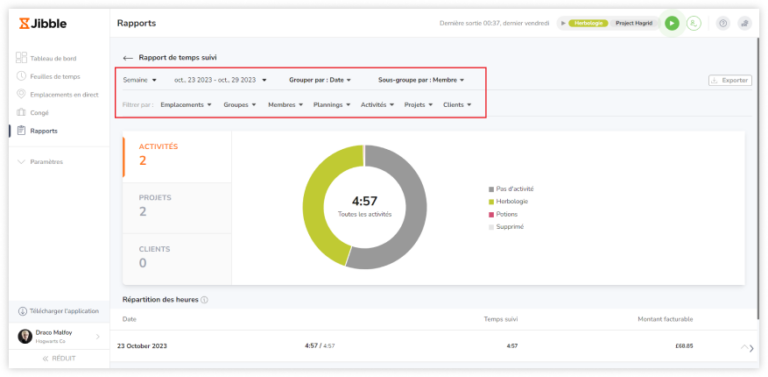Viewport: 768px width, 377px height.
Task: Click the light Supprimé legend swatch
Action: click(x=491, y=227)
